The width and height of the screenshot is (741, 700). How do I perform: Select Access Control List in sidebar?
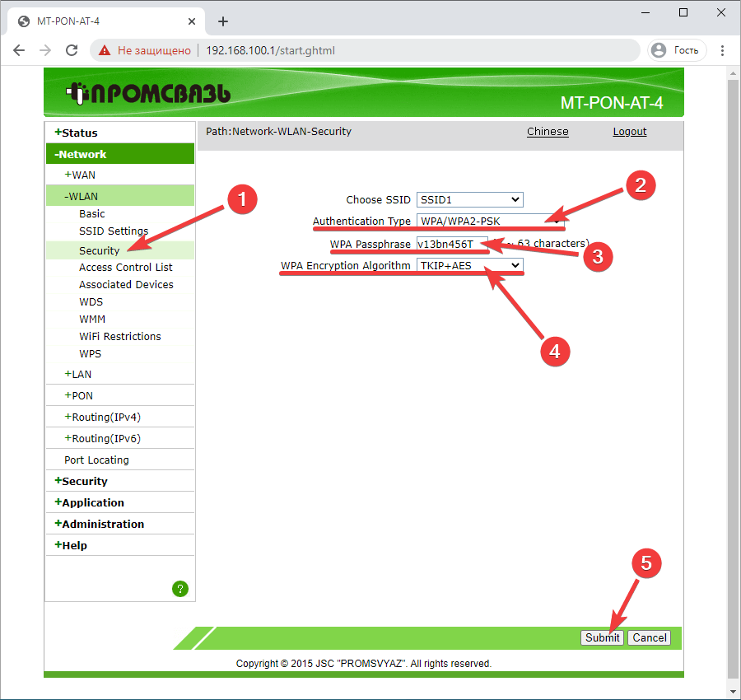pos(125,267)
